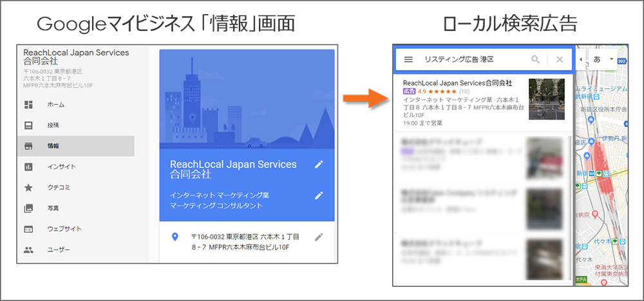Click the クチコミ star icon
Viewport: 644px width, 301px height.
click(28, 188)
